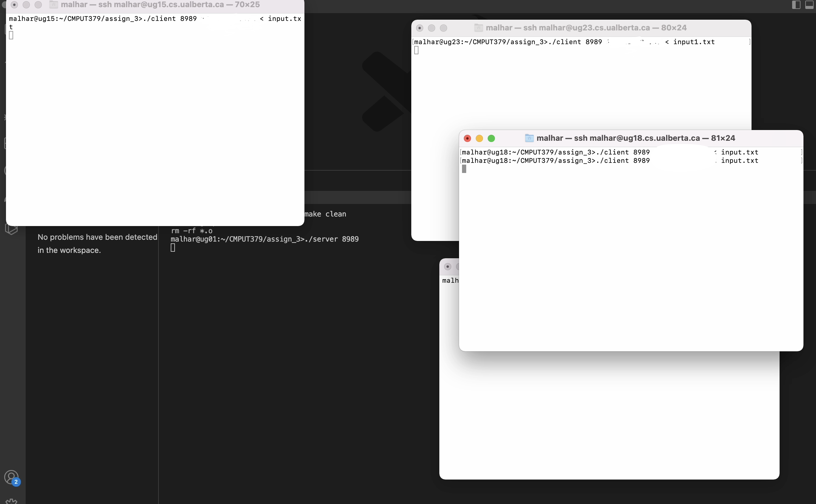Zoom the ug23 terminal window

pos(443,28)
